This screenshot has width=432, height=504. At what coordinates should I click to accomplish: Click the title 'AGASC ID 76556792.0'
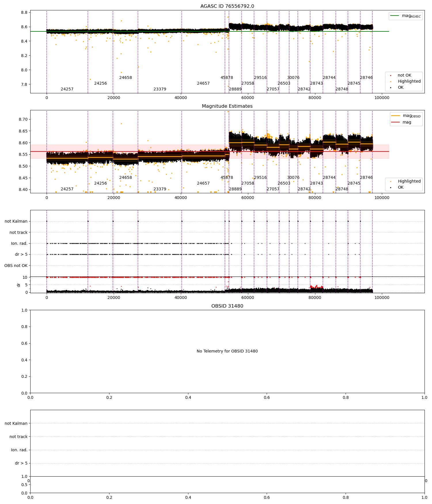click(x=227, y=6)
